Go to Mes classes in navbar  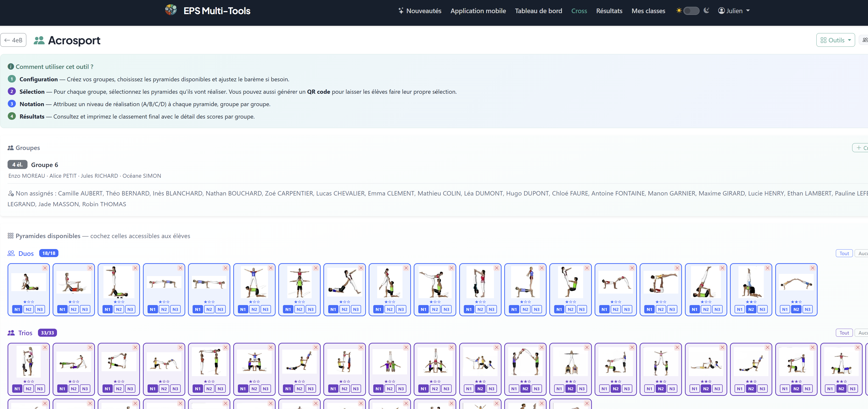pos(648,11)
